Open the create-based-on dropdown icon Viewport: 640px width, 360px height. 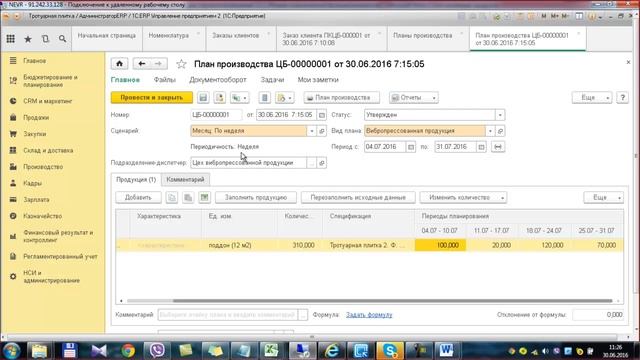pyautogui.click(x=240, y=98)
